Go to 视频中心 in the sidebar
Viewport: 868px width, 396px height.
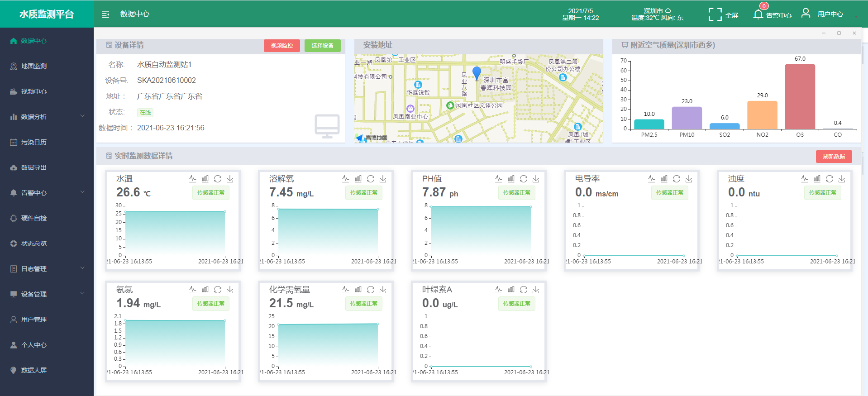pos(34,91)
